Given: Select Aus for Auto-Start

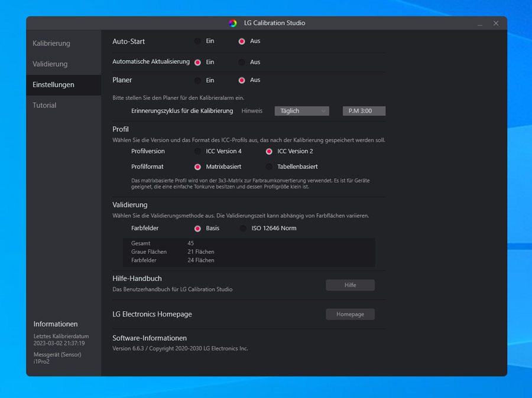Looking at the screenshot, I should tap(242, 41).
